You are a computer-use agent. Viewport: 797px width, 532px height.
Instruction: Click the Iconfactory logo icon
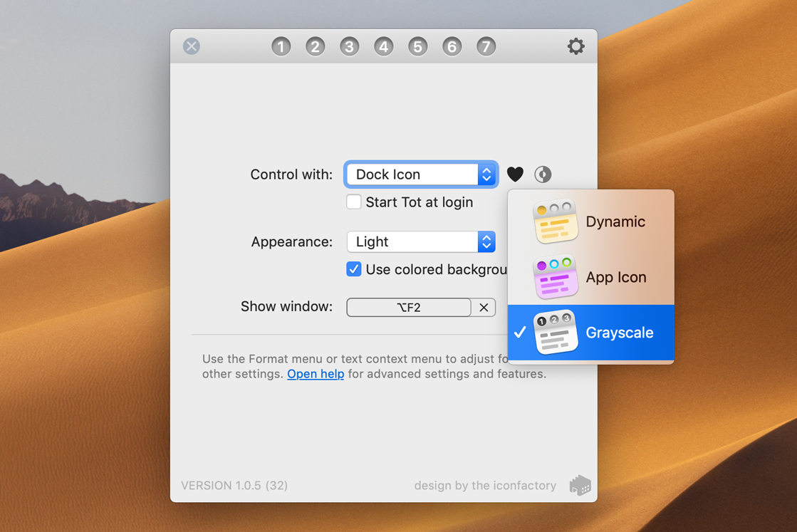[x=580, y=485]
